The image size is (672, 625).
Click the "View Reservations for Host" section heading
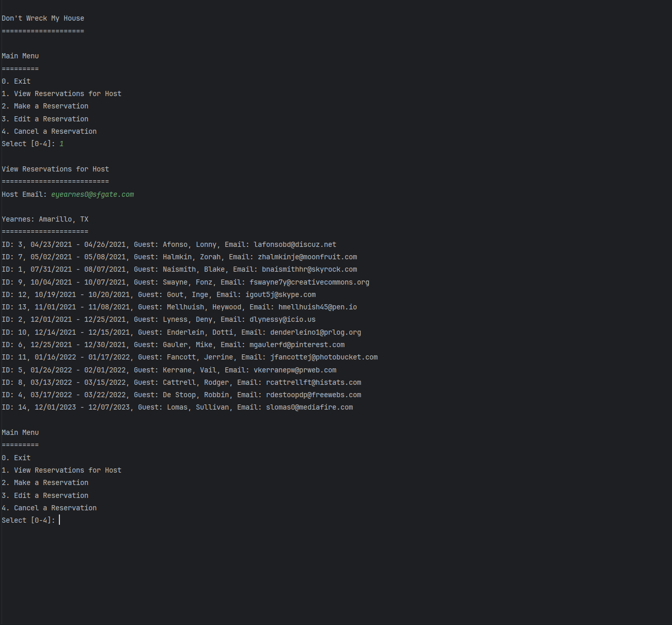click(x=55, y=169)
